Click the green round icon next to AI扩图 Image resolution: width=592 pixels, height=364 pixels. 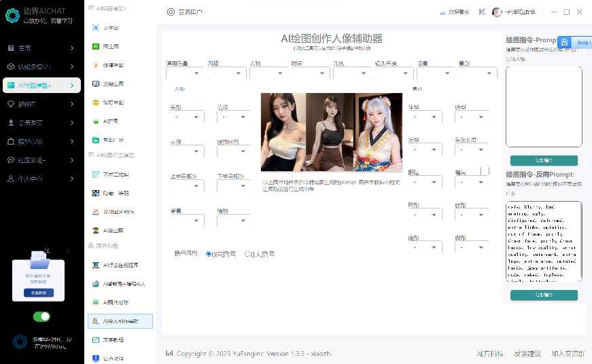pyautogui.click(x=96, y=121)
